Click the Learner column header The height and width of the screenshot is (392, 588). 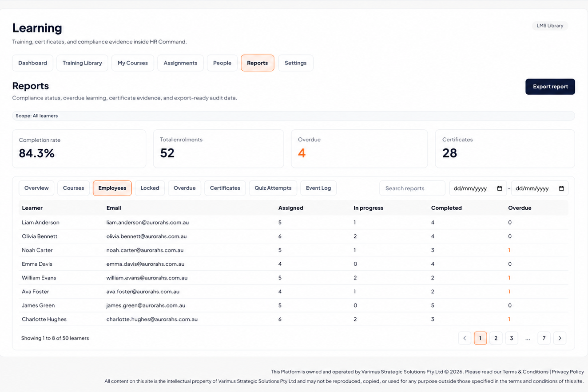pyautogui.click(x=32, y=208)
